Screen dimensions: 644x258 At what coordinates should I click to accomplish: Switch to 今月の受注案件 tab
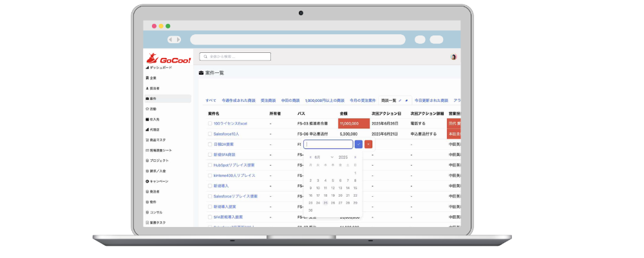pyautogui.click(x=363, y=101)
